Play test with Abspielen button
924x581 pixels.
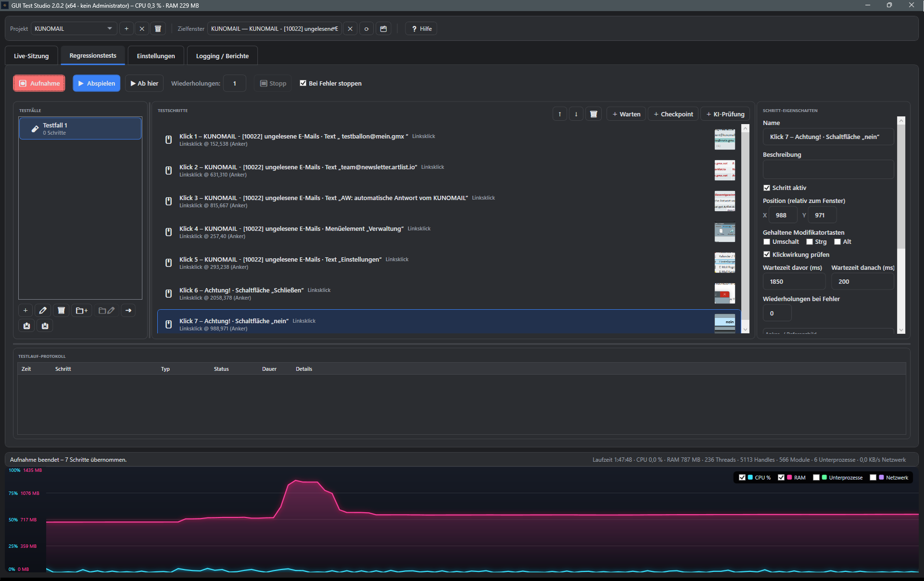click(97, 83)
